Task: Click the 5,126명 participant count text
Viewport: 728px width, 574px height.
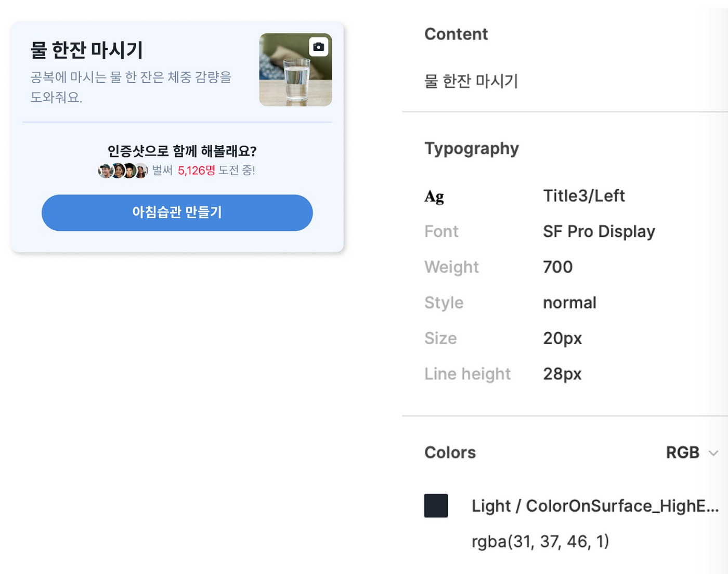Action: pyautogui.click(x=196, y=171)
